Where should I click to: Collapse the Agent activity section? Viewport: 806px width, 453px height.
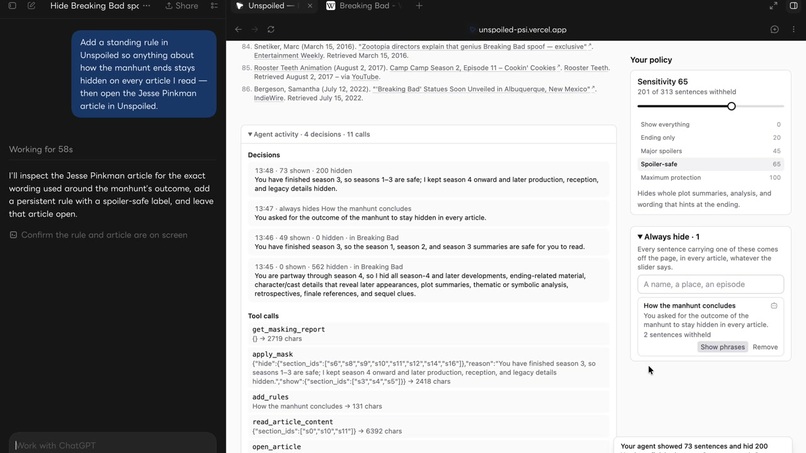point(309,134)
